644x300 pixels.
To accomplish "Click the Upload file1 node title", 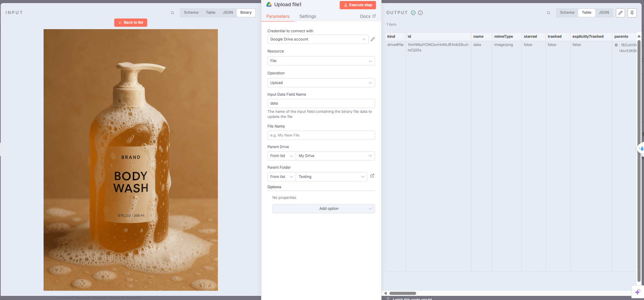I will (288, 4).
